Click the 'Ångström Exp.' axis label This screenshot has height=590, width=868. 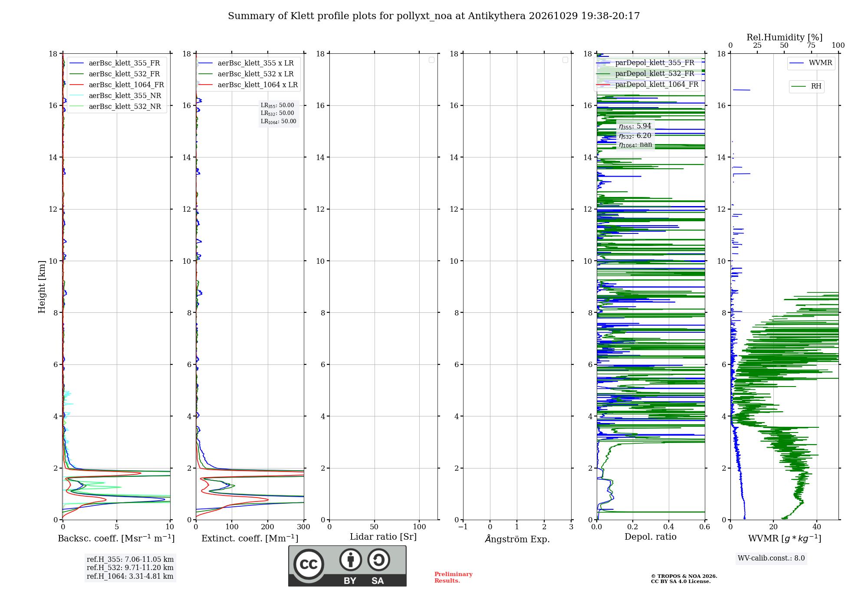point(517,539)
